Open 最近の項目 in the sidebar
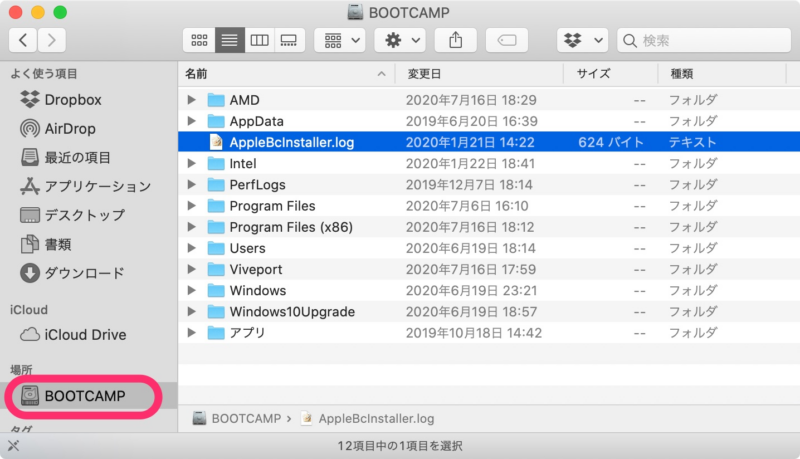This screenshot has height=459, width=800. click(66, 158)
